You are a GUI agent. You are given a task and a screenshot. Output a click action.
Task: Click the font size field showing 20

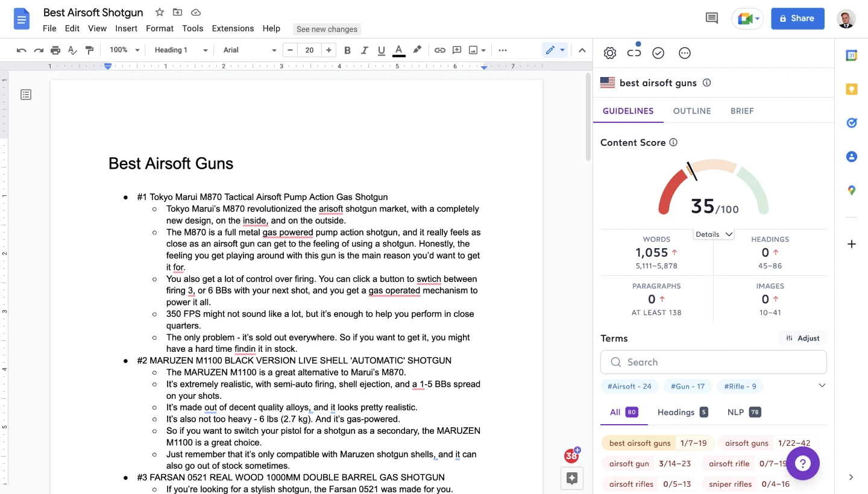point(309,50)
